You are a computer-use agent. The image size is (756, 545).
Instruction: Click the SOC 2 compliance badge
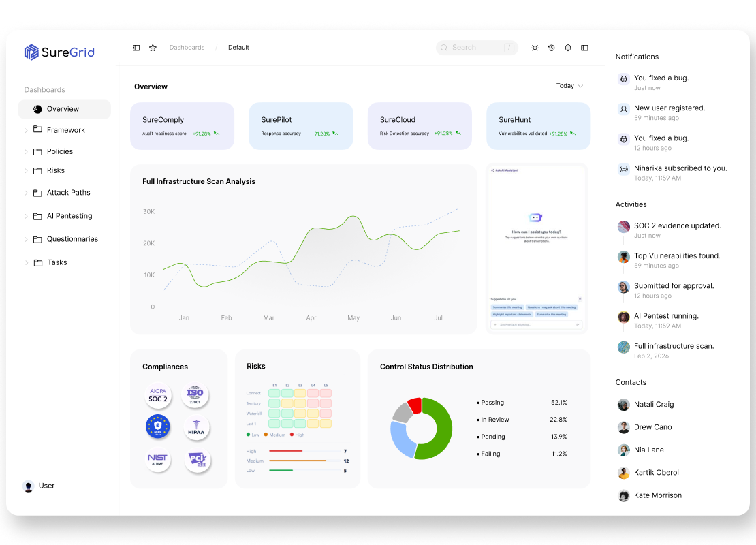point(158,396)
